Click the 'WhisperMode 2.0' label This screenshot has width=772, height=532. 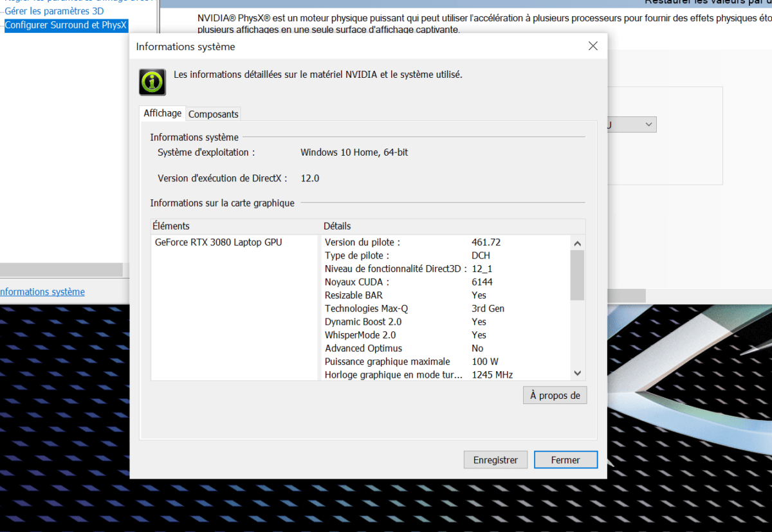360,335
